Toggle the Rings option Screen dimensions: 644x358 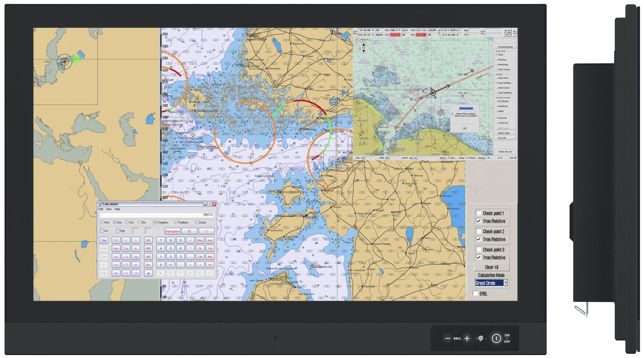[x=461, y=158]
